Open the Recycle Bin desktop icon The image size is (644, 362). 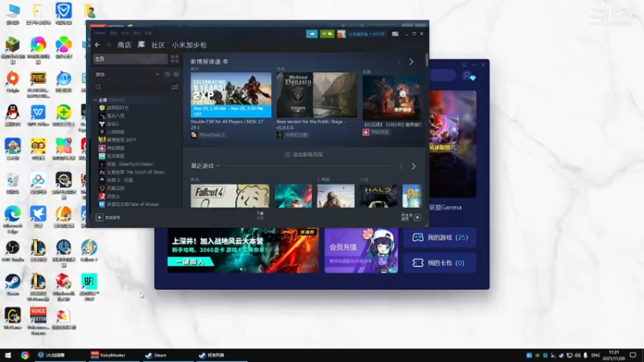[x=13, y=183]
